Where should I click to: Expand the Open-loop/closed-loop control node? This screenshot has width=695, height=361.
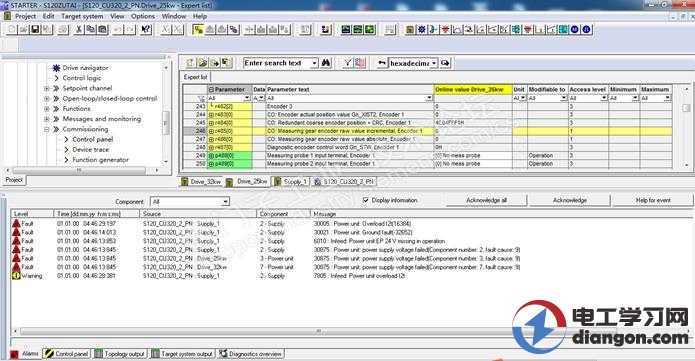47,98
